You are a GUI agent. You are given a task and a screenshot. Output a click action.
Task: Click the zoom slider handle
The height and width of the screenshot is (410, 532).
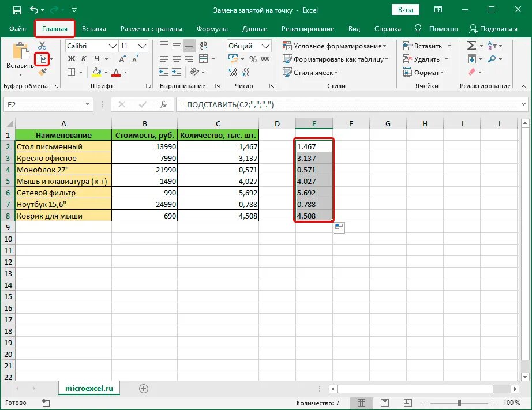pyautogui.click(x=459, y=403)
